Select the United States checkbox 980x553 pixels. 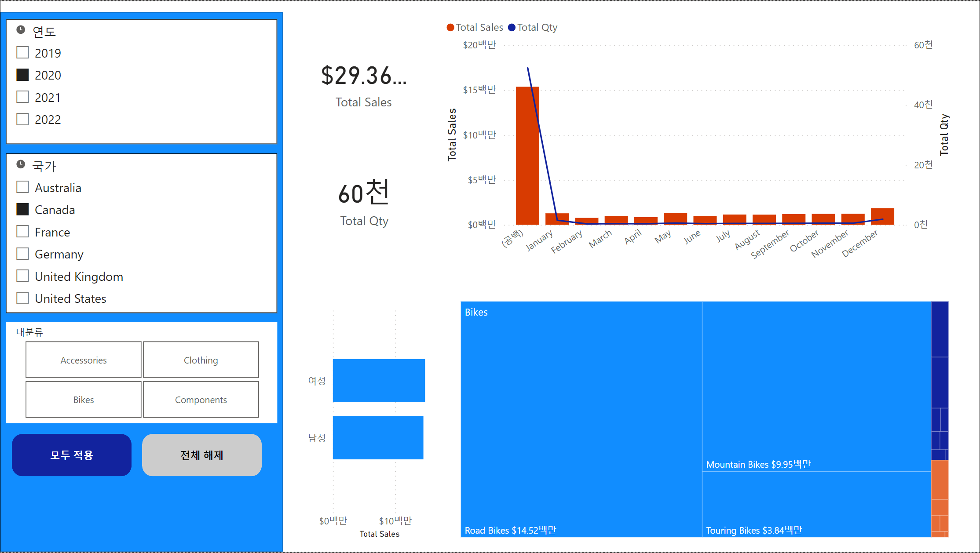coord(22,298)
